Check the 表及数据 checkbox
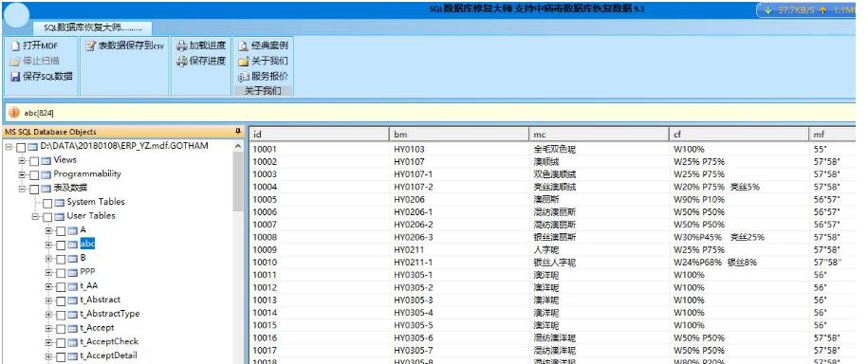 tap(34, 190)
